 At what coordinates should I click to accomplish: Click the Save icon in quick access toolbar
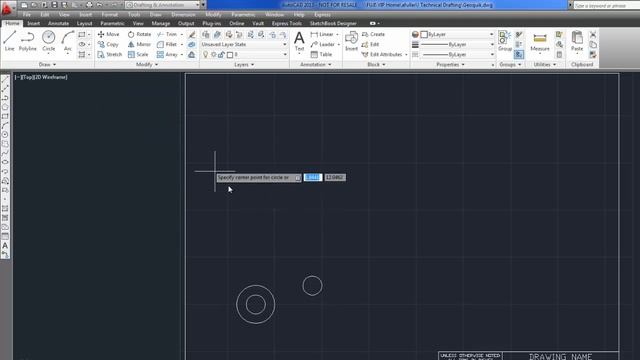pos(54,5)
